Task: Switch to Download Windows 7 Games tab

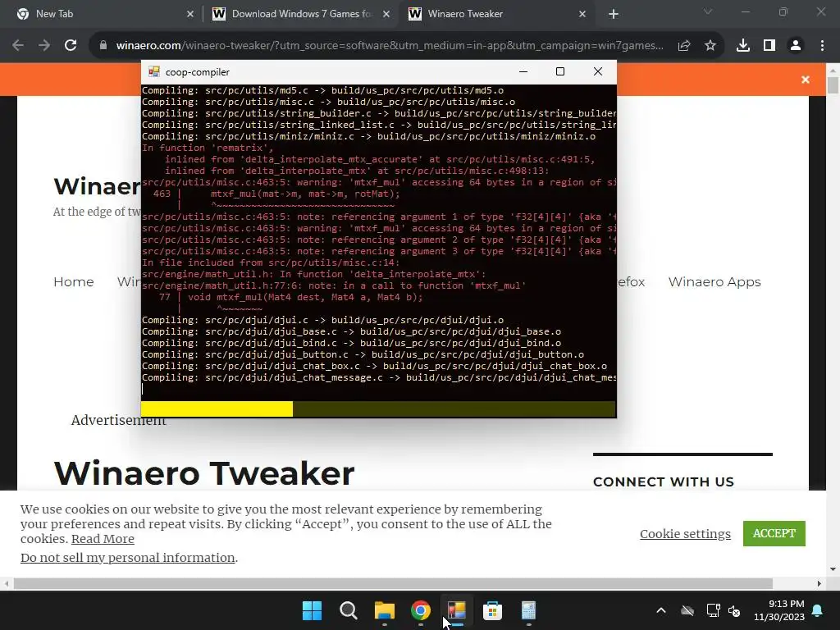Action: [301, 14]
